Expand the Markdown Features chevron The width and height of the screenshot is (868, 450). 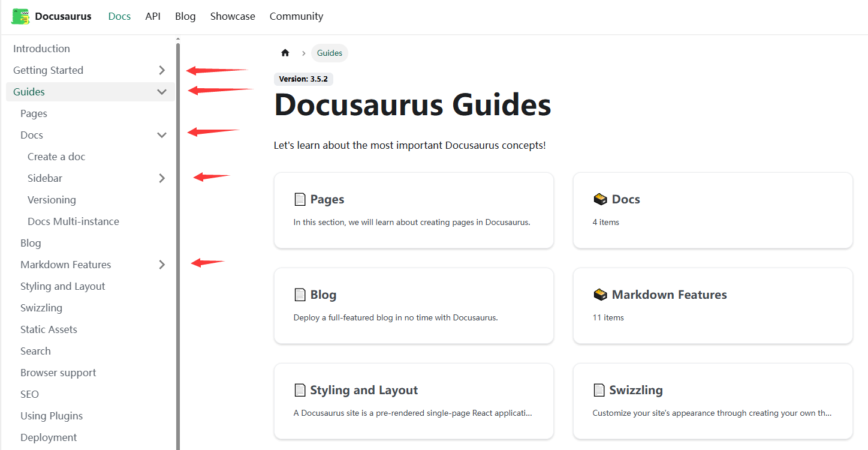pyautogui.click(x=162, y=265)
